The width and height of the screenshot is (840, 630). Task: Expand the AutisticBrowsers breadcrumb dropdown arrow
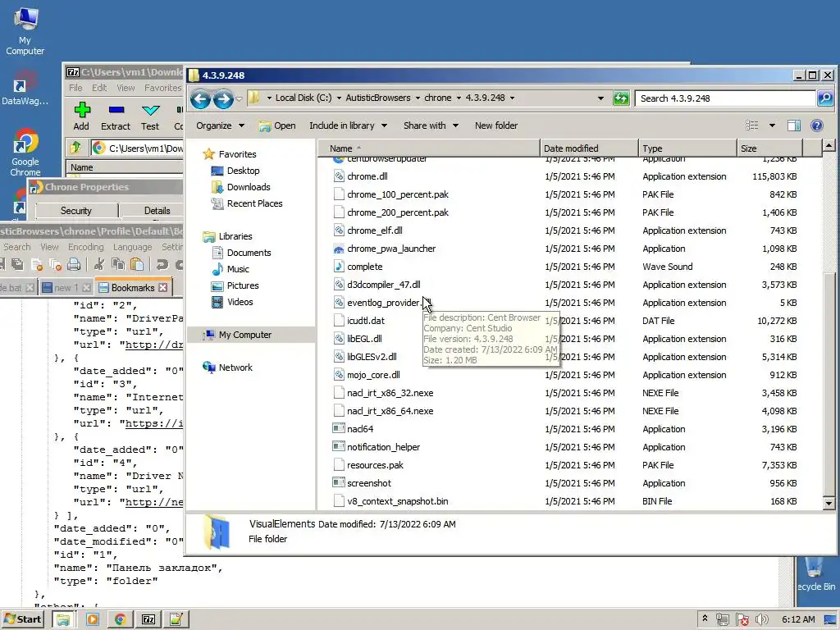tap(418, 98)
